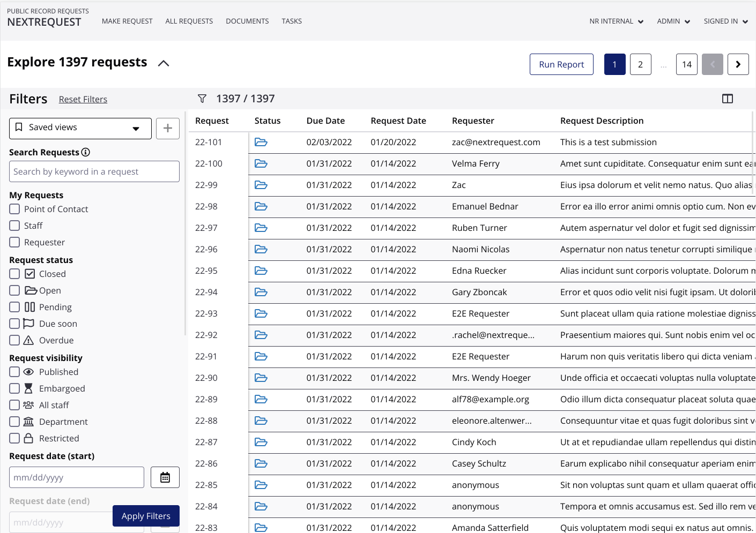Click the filter funnel icon above the table
Screen dimensions: 756x533
[x=202, y=99]
